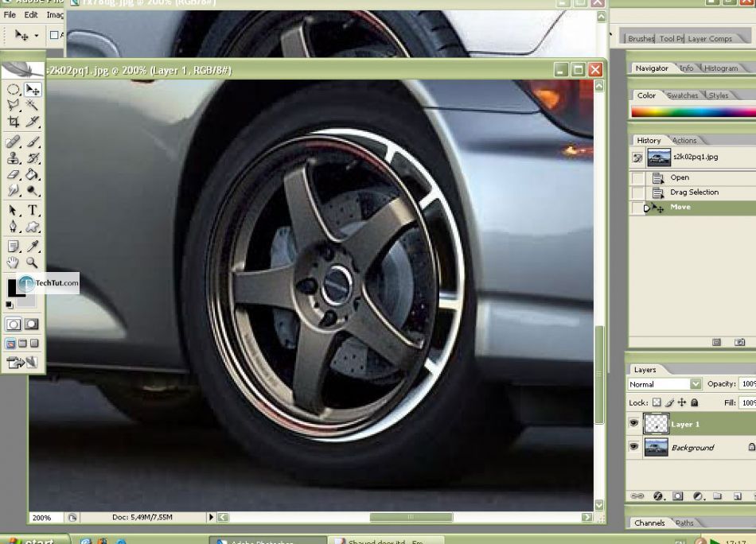Enable Auto Select checkbox in options bar
756x544 pixels.
coord(54,35)
